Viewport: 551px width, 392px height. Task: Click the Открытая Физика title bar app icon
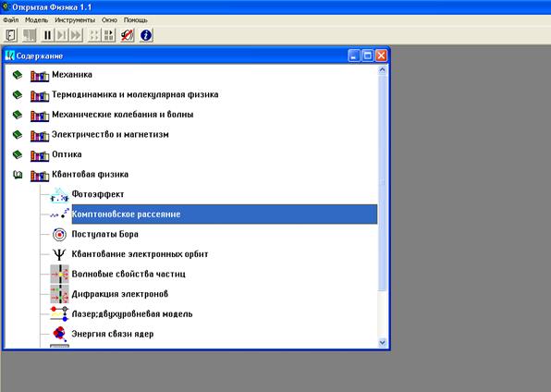(x=6, y=6)
